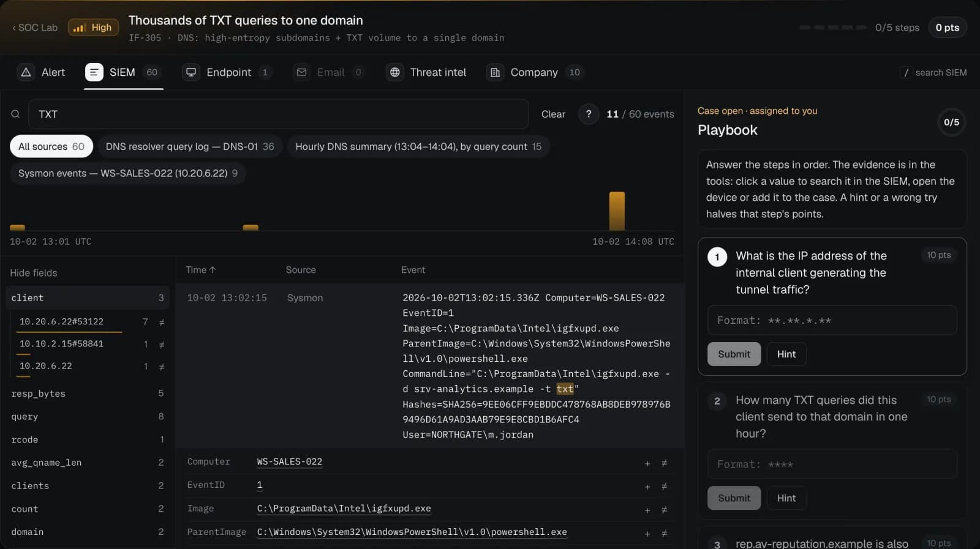
Task: Add Image filter with plus icon
Action: 647,510
